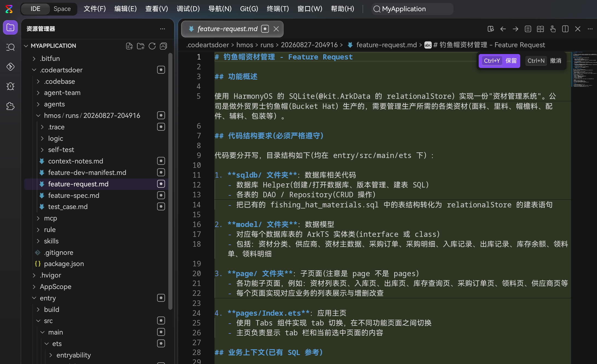Open the search panel in sidebar
The width and height of the screenshot is (597, 364).
(x=10, y=47)
